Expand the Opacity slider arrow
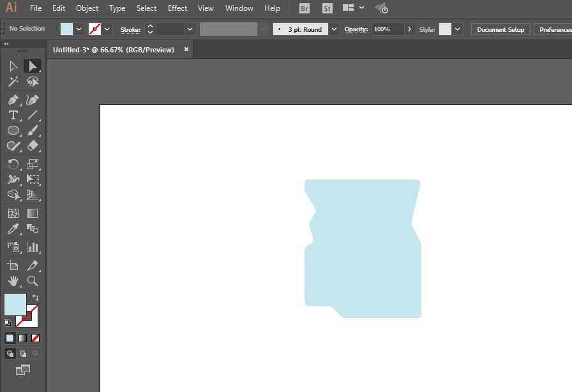The image size is (572, 392). click(x=409, y=29)
